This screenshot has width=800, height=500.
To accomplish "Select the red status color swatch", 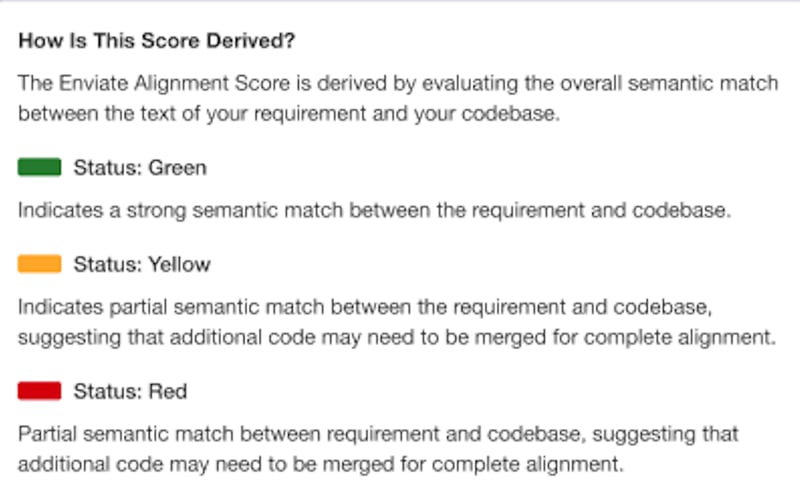I will (x=39, y=391).
